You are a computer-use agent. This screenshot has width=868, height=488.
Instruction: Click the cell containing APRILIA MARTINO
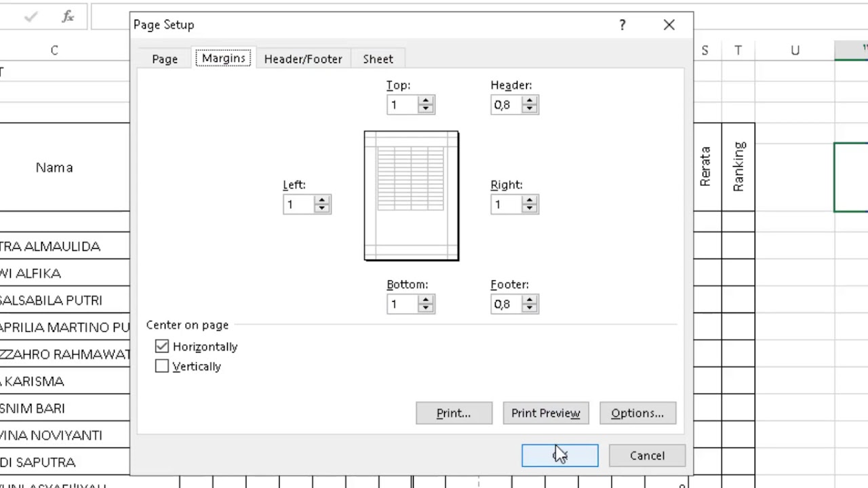(x=64, y=327)
